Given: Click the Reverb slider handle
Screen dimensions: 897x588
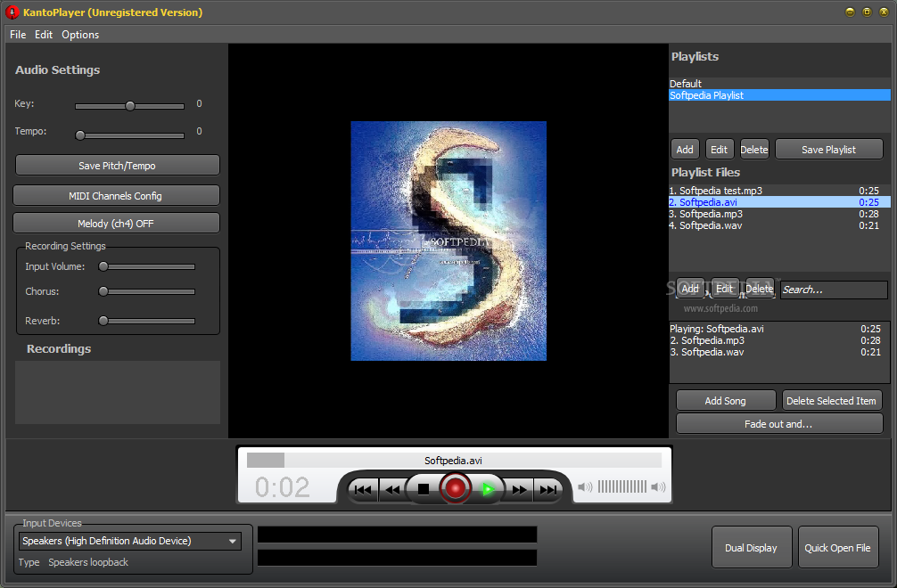Looking at the screenshot, I should point(103,321).
